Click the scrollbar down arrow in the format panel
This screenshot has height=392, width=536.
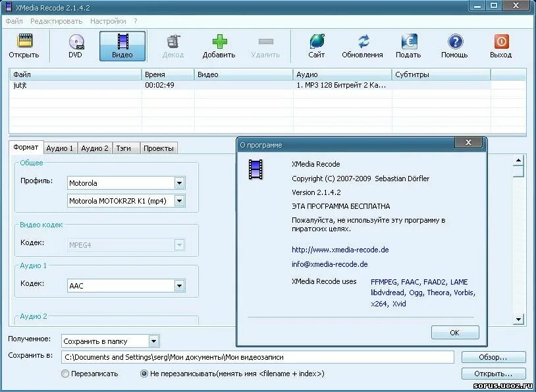pos(518,319)
